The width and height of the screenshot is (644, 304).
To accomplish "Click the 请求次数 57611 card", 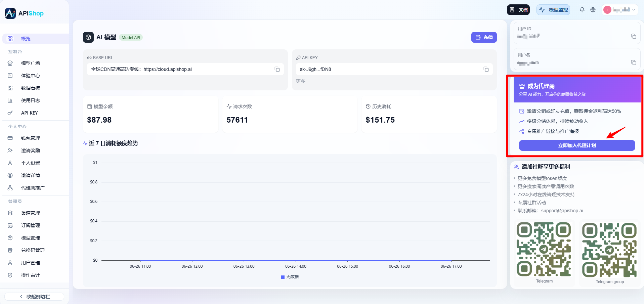I will [x=290, y=114].
